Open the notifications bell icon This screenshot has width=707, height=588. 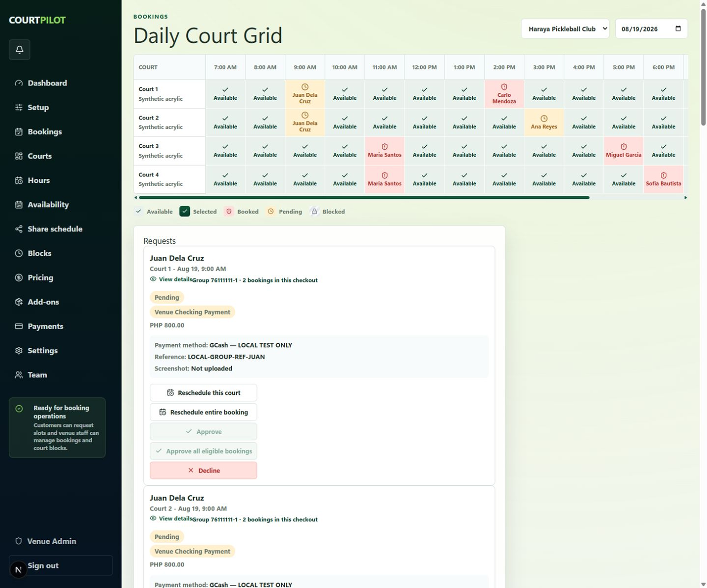20,50
